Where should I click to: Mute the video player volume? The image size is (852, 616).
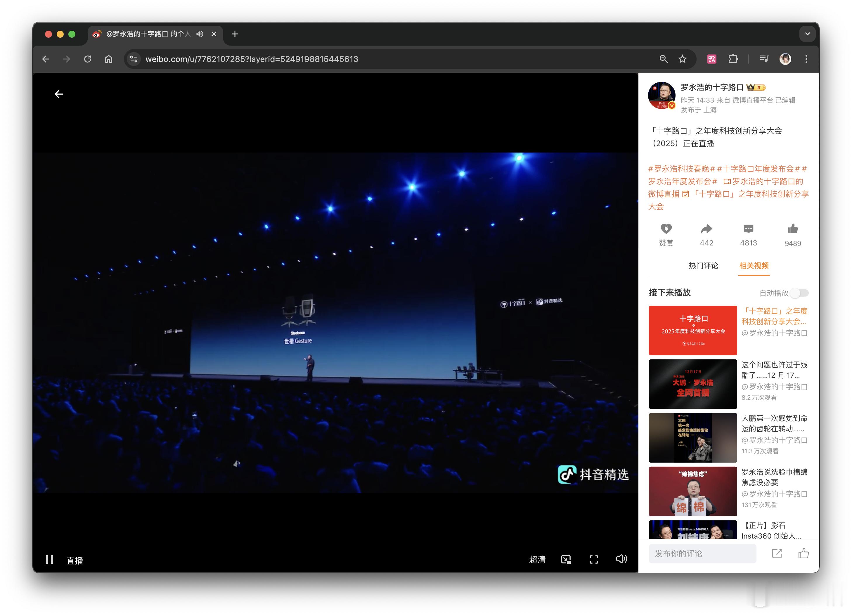tap(621, 559)
